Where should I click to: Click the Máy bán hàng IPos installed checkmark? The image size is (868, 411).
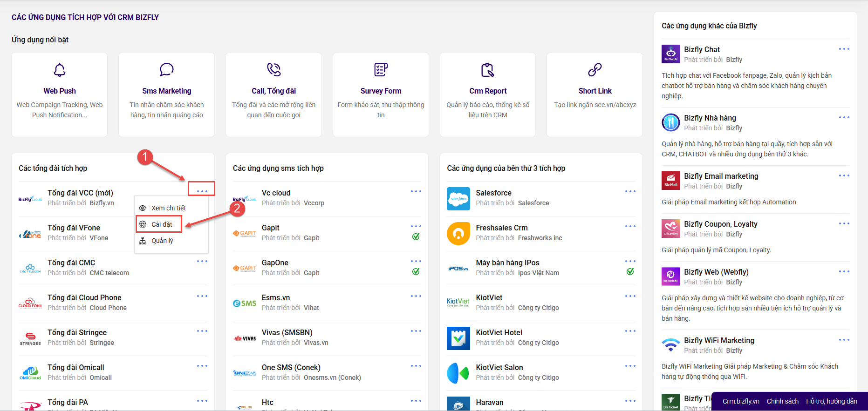click(x=630, y=272)
